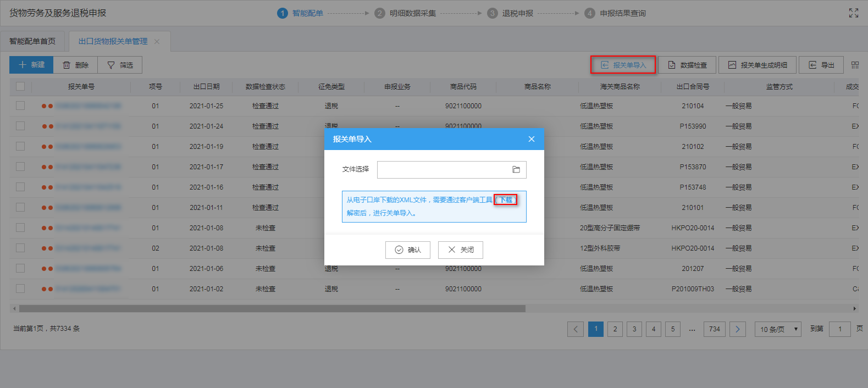Select page 4 in pagination
868x388 pixels.
click(x=654, y=329)
